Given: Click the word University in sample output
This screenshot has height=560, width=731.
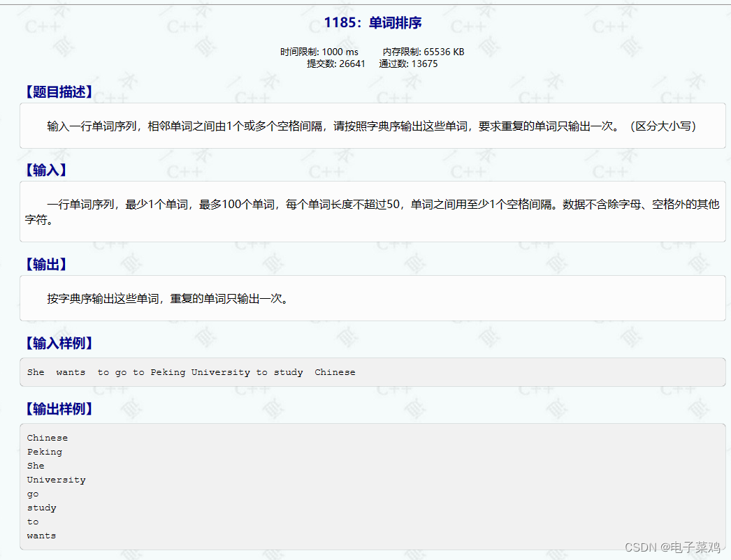Looking at the screenshot, I should click(56, 480).
